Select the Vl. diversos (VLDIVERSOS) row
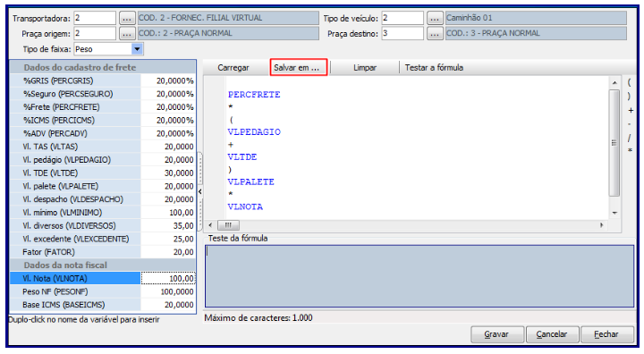Viewport: 644px width, 354px height. [103, 226]
